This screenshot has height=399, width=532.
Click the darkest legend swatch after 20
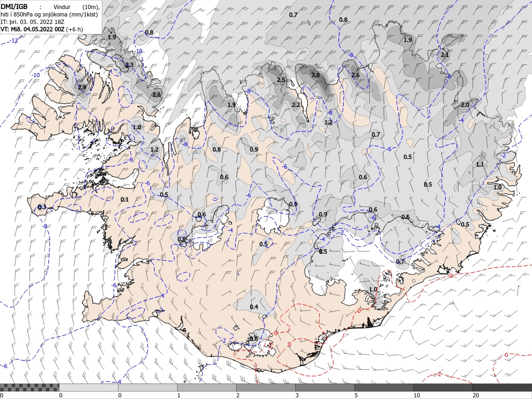point(502,387)
